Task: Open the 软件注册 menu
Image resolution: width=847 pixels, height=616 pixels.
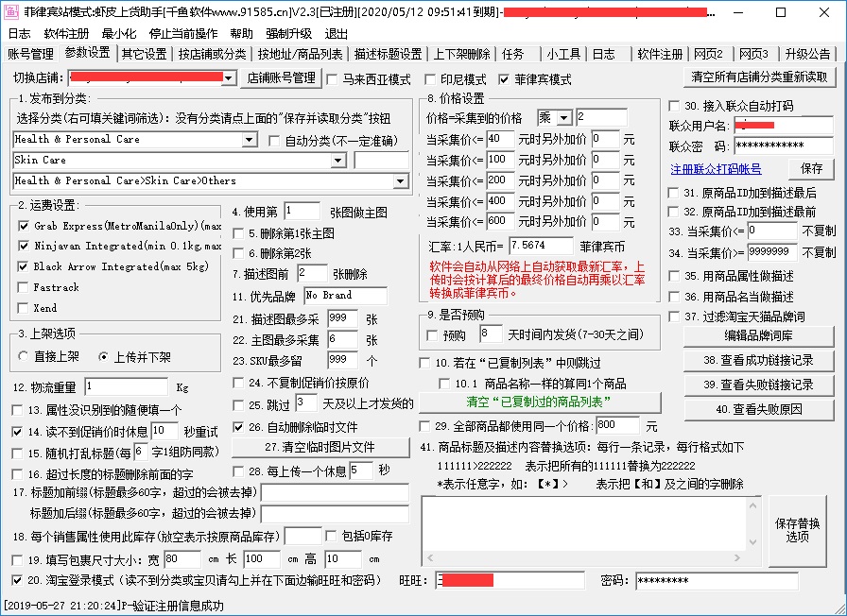Action: coord(66,33)
